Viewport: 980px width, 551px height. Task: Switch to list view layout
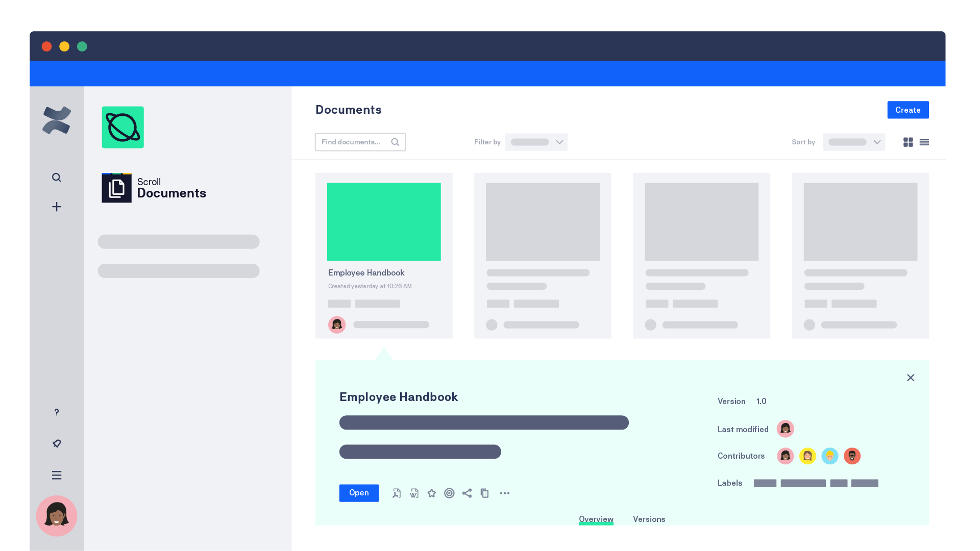point(924,142)
